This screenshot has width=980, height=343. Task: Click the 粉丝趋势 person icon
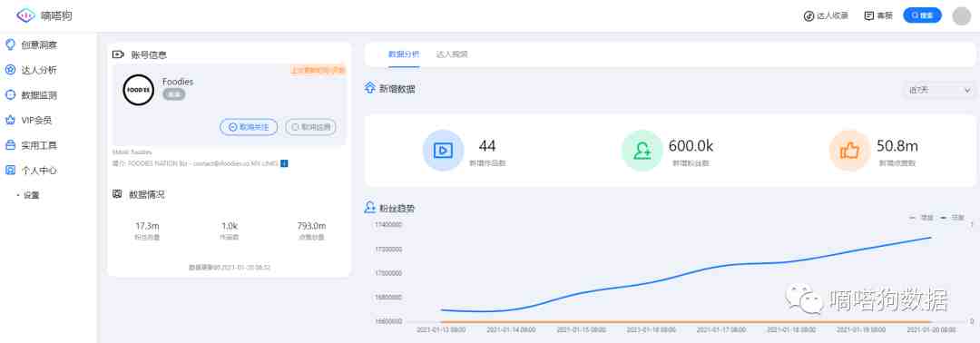coord(370,208)
